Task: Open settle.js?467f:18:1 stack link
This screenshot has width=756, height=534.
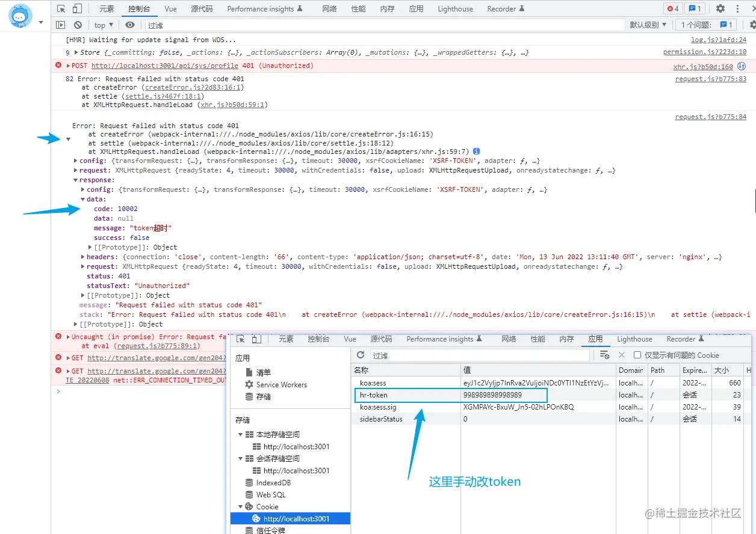Action: click(163, 96)
